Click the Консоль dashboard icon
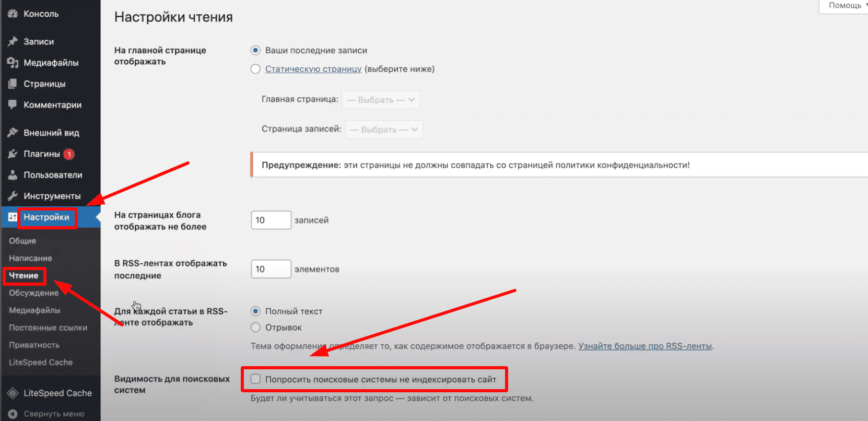 [13, 14]
